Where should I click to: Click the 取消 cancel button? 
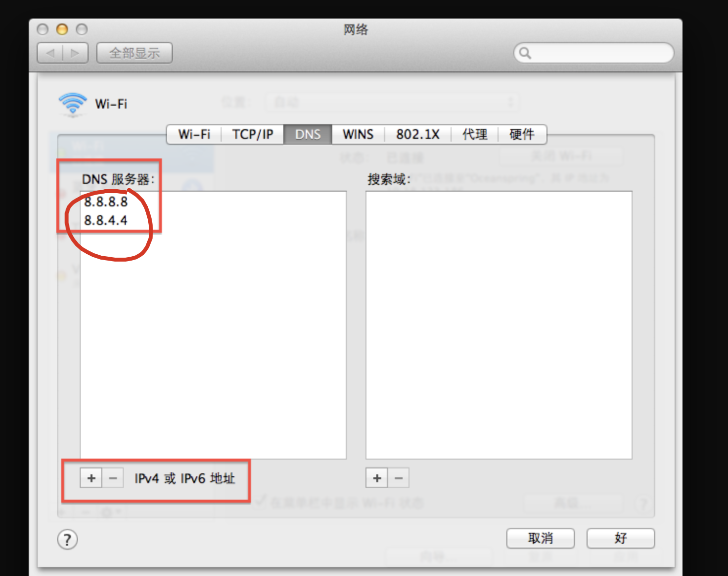(x=541, y=538)
